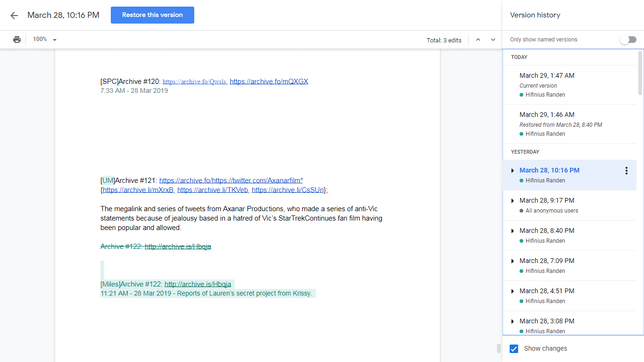The image size is (644, 362).
Task: Open the archive.li/mXrxB link
Action: (138, 190)
